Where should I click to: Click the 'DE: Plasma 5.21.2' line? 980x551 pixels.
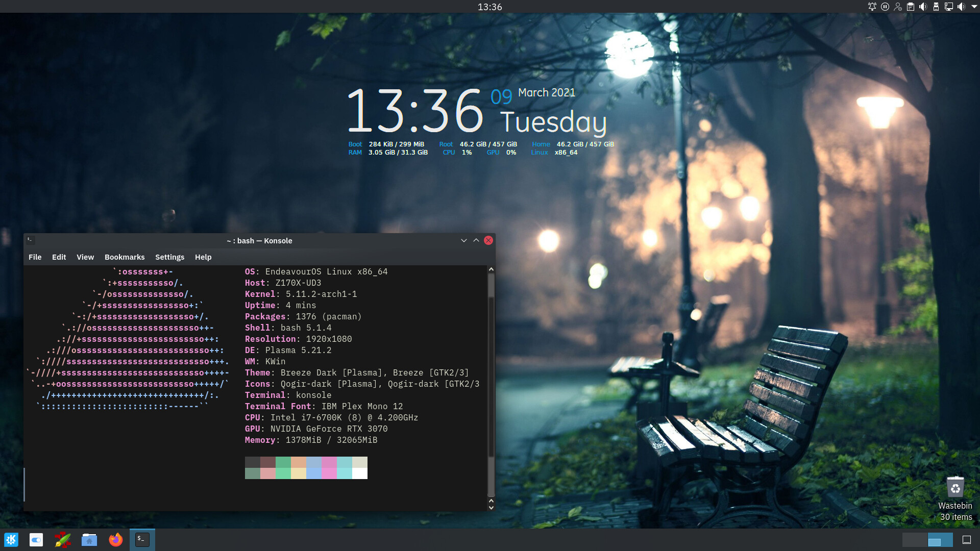click(x=288, y=350)
